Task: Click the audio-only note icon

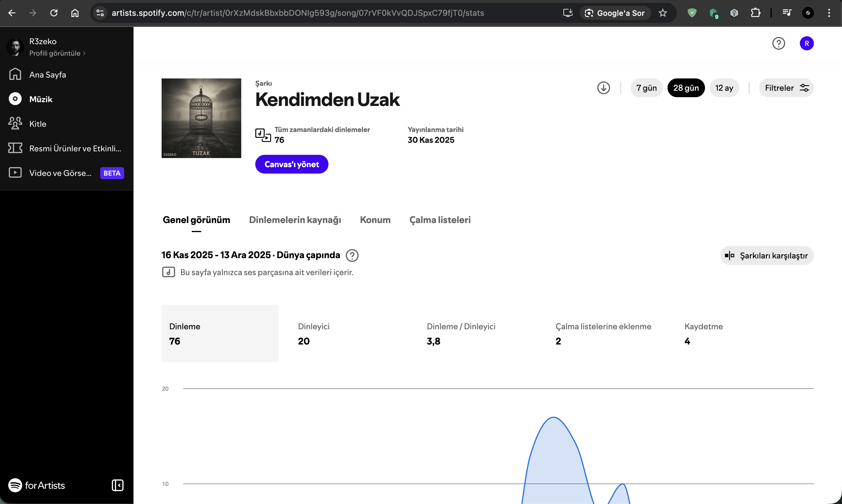Action: click(x=168, y=272)
